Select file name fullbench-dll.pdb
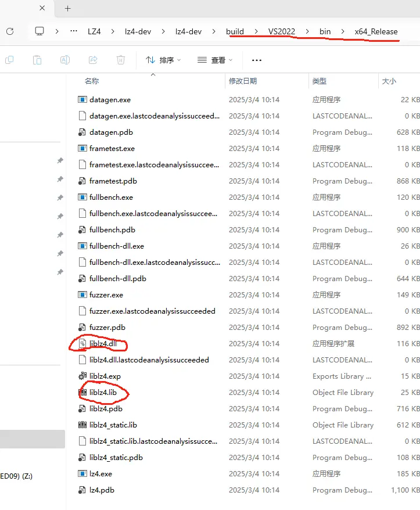Image resolution: width=420 pixels, height=510 pixels. tap(118, 278)
